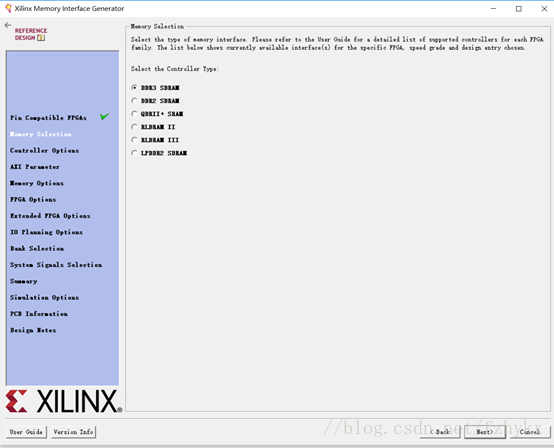Viewport: 554px width, 448px height.
Task: Click the green checkmark beside Pin Compatible FPGAs
Action: tap(105, 116)
